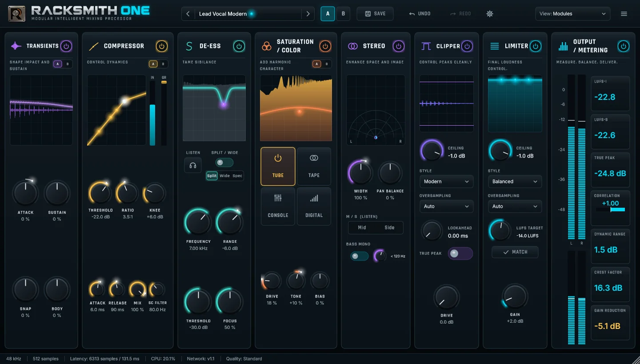Click the Compressor Threshold knob
Image resolution: width=640 pixels, height=364 pixels.
point(100,194)
